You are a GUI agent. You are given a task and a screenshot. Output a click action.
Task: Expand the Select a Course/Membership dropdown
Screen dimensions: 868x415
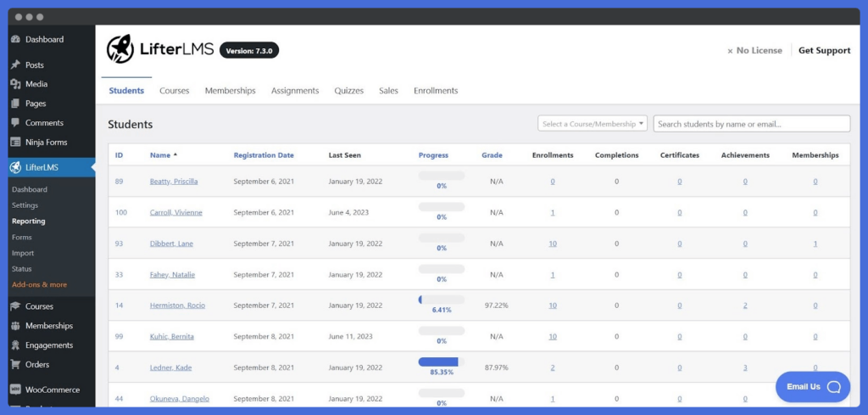coord(593,124)
